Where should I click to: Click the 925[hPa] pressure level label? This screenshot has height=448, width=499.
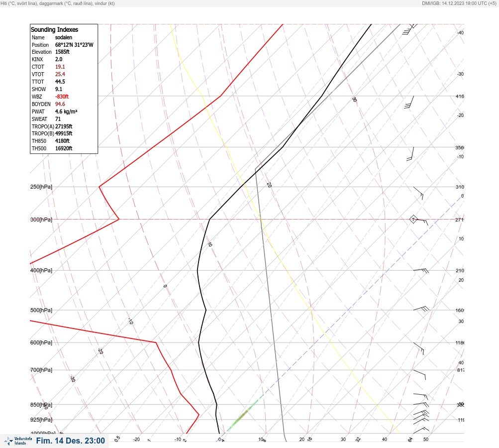tap(41, 420)
